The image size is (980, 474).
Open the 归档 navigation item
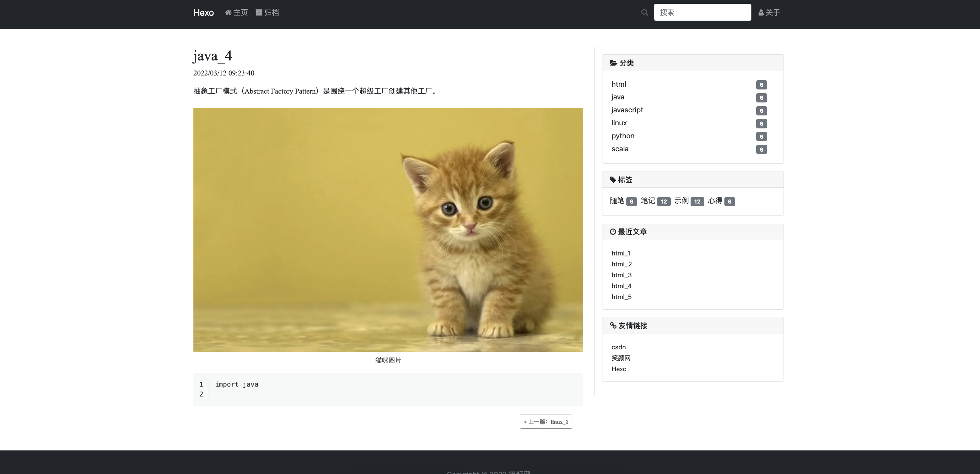tap(272, 12)
